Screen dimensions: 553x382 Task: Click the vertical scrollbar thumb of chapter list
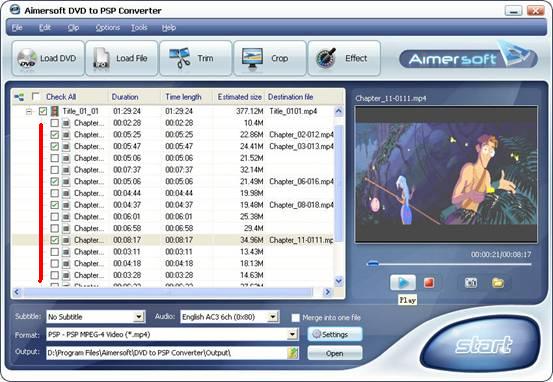coord(339,183)
